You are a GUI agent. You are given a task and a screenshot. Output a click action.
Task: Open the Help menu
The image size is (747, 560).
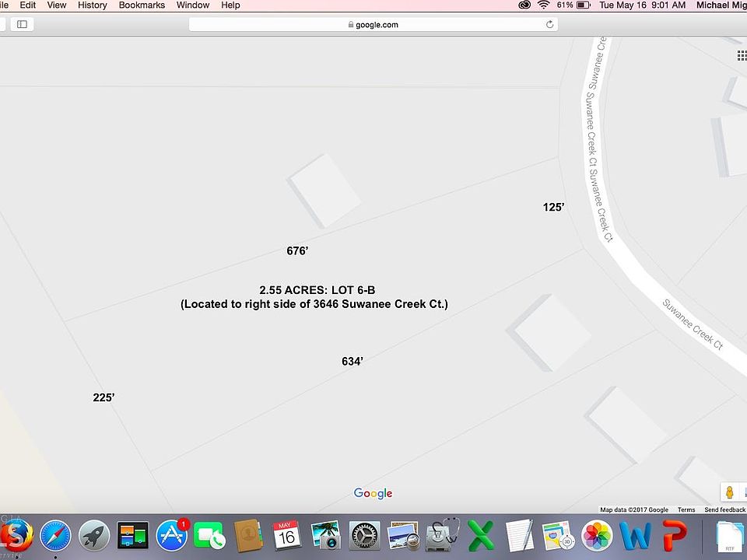(x=230, y=5)
